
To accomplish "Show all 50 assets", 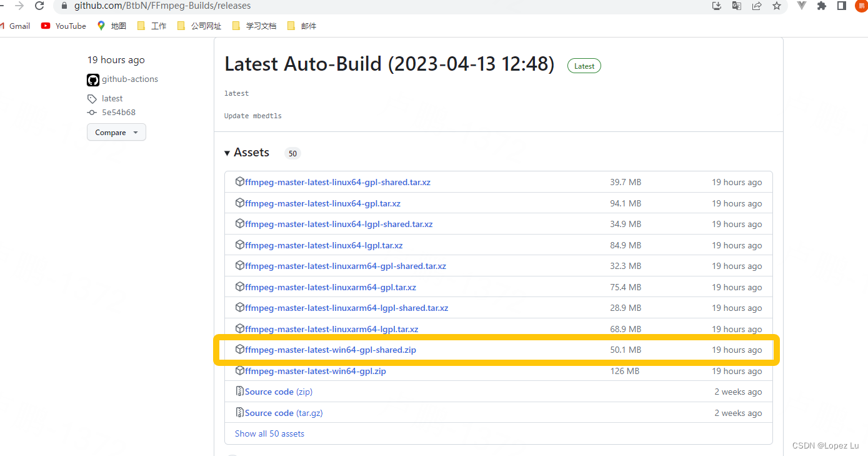I will tap(269, 433).
